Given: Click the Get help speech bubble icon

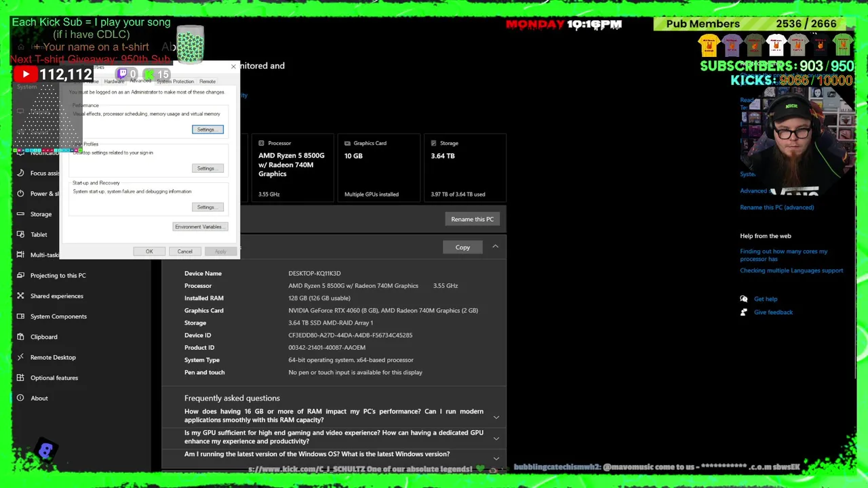Looking at the screenshot, I should pyautogui.click(x=744, y=299).
